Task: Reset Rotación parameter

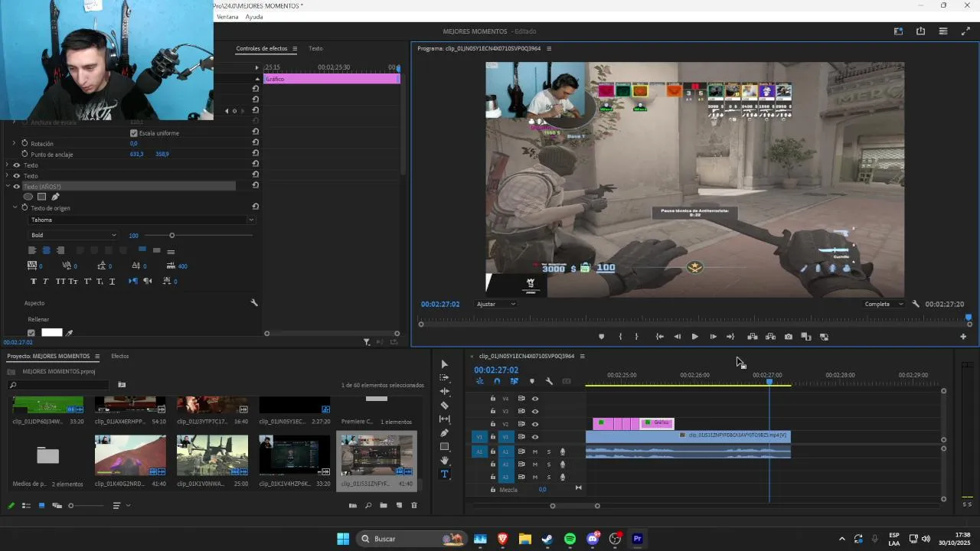Action: coord(256,143)
